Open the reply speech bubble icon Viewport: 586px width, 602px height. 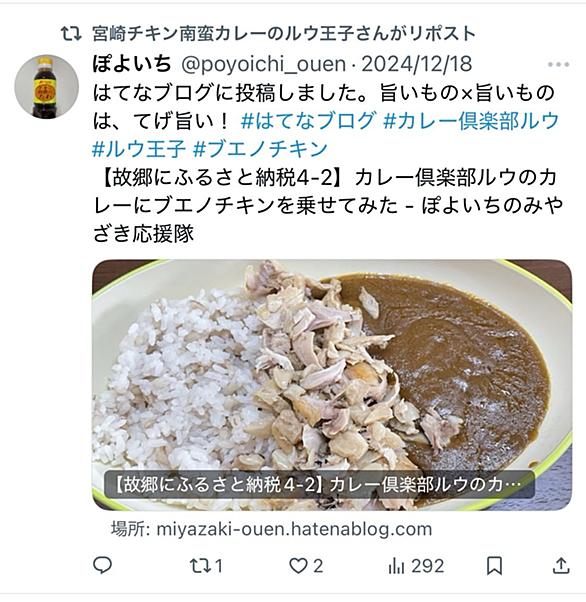[x=103, y=565]
